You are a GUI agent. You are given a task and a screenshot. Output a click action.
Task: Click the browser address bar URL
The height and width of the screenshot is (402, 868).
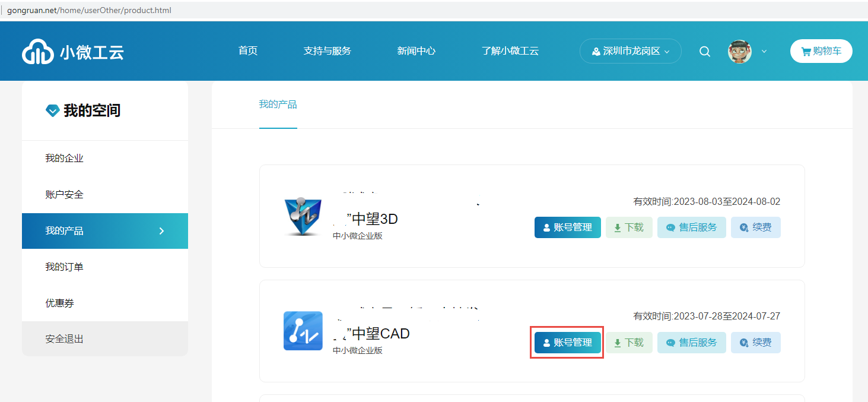89,10
